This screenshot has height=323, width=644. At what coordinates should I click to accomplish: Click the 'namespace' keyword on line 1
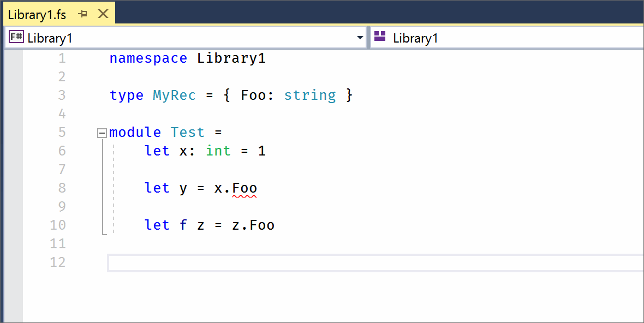tap(148, 58)
